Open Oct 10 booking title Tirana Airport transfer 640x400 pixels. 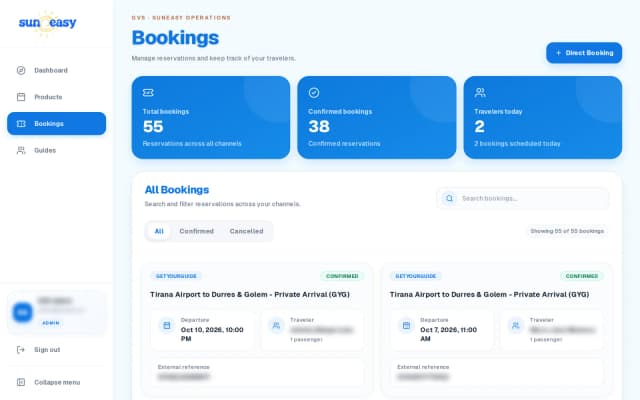coord(250,294)
